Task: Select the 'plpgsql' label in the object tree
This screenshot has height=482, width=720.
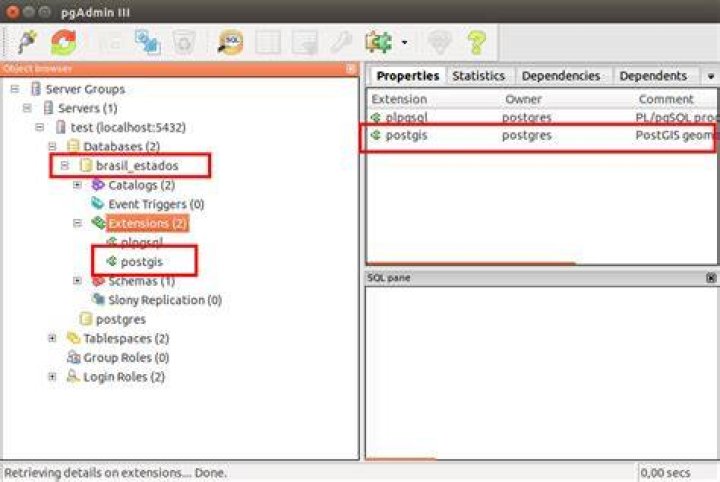Action: point(141,242)
